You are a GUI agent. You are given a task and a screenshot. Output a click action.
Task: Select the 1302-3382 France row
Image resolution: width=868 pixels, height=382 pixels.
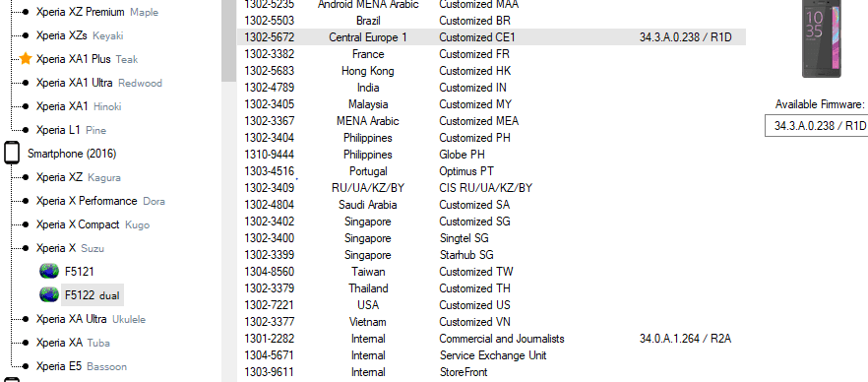(x=491, y=54)
